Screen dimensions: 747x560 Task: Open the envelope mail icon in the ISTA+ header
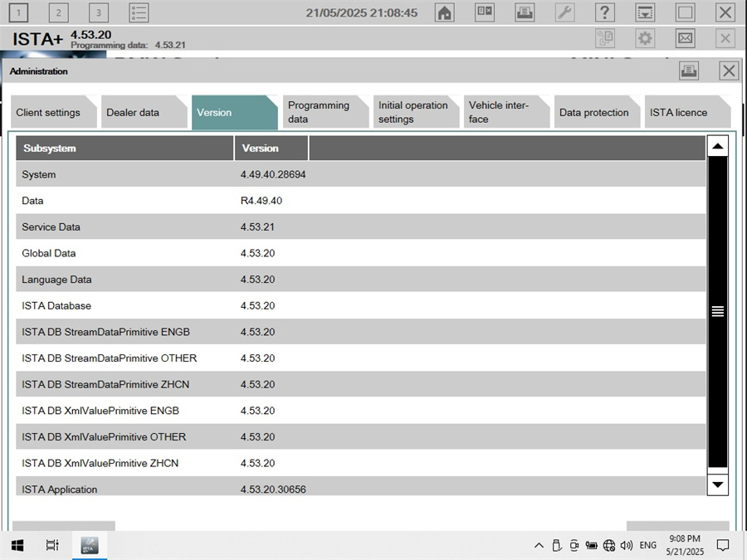coord(686,37)
